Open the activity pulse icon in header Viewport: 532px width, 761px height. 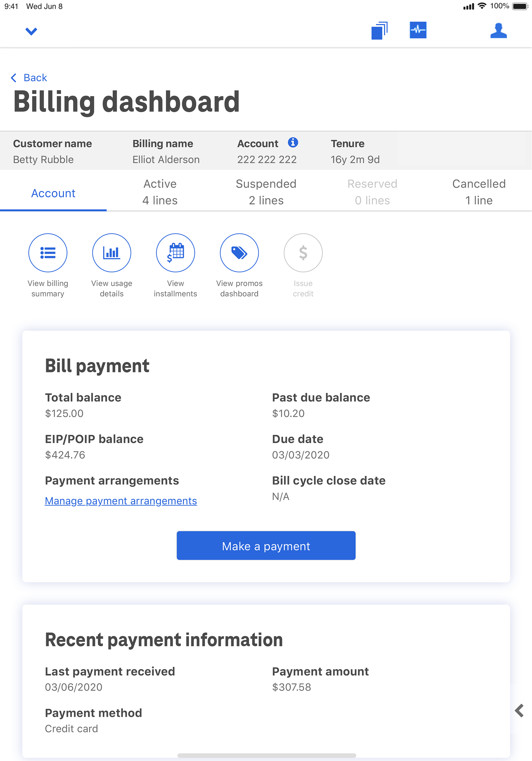coord(418,30)
